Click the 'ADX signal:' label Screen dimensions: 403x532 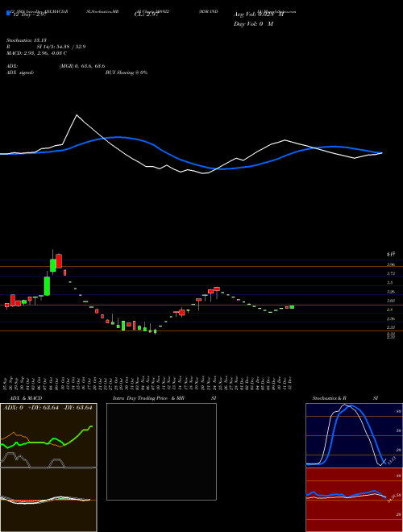(x=20, y=73)
